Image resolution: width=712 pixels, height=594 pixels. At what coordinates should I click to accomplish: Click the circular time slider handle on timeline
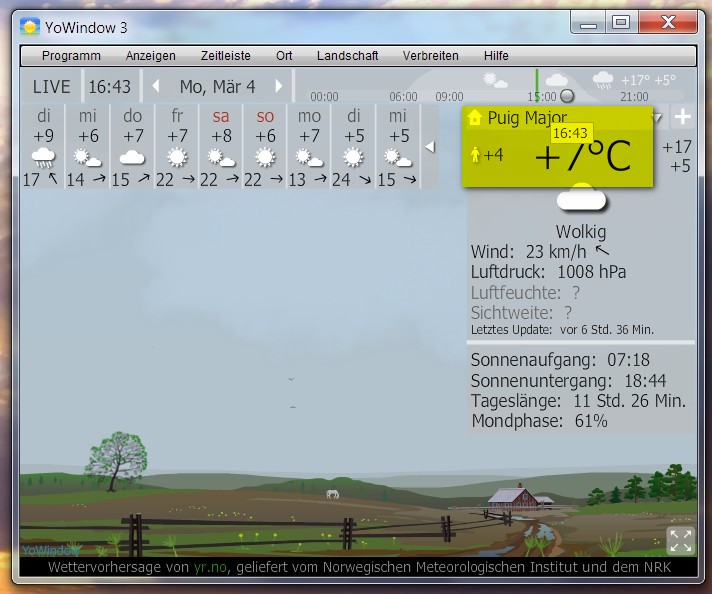tap(567, 96)
